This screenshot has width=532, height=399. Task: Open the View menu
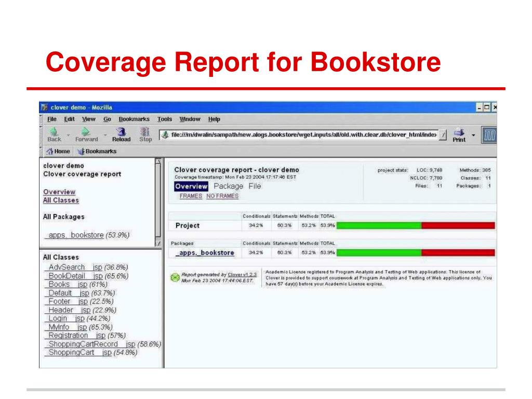click(x=88, y=119)
